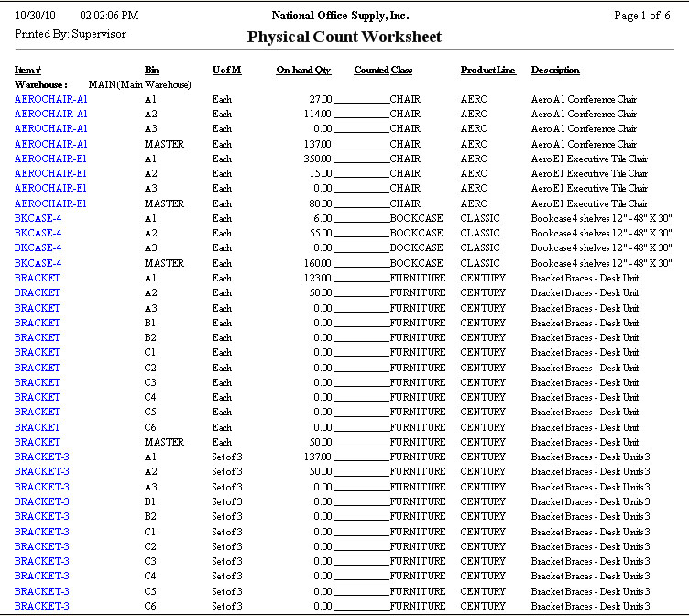
Task: Select the BKCASE-4 link in bin A1 row
Action: click(x=38, y=218)
